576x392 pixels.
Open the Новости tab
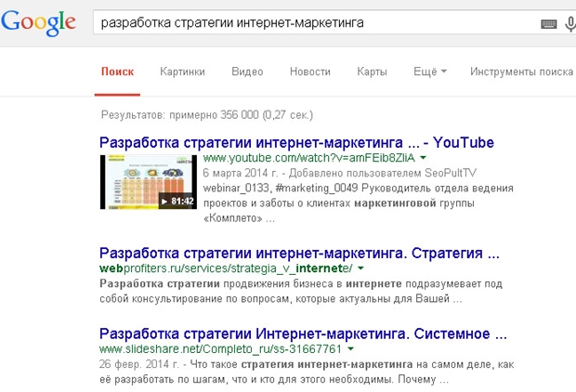click(x=310, y=72)
